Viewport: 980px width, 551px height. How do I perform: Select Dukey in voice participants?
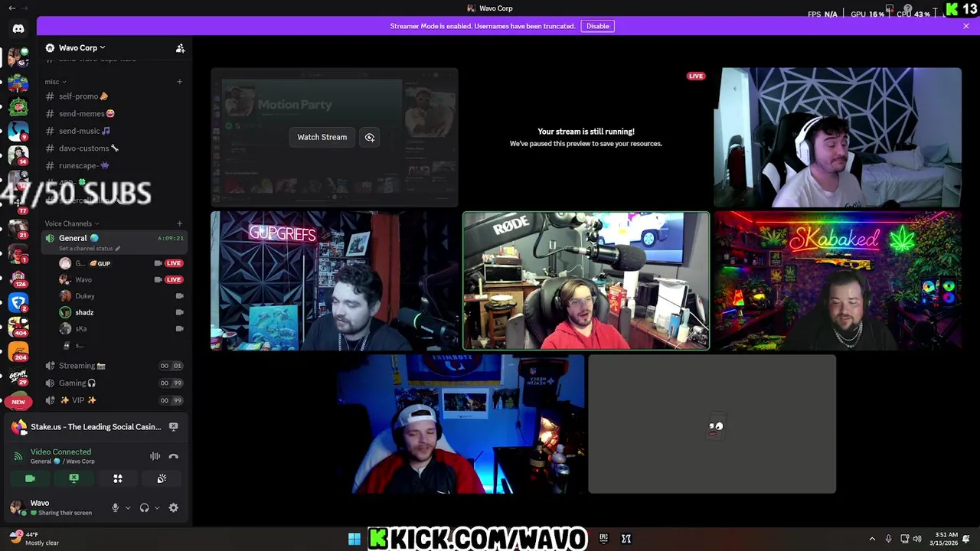pos(121,296)
